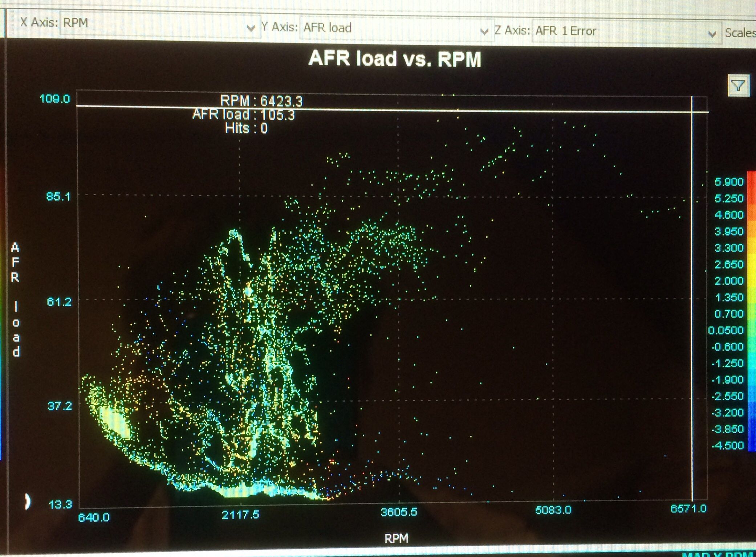756x557 pixels.
Task: Click the 109.0 Y-axis label
Action: pyautogui.click(x=55, y=99)
